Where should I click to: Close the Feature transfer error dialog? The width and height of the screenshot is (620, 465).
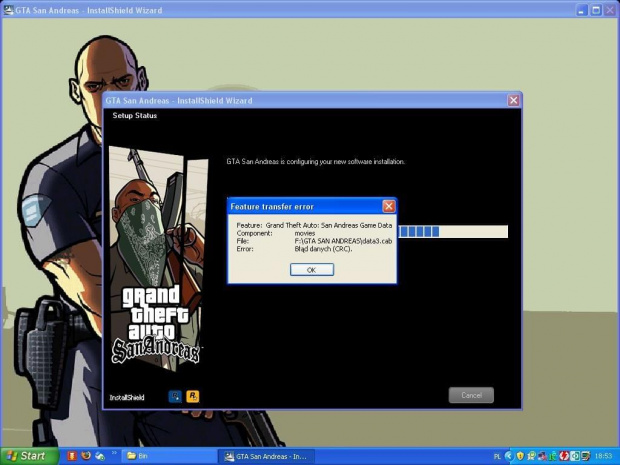coord(389,206)
